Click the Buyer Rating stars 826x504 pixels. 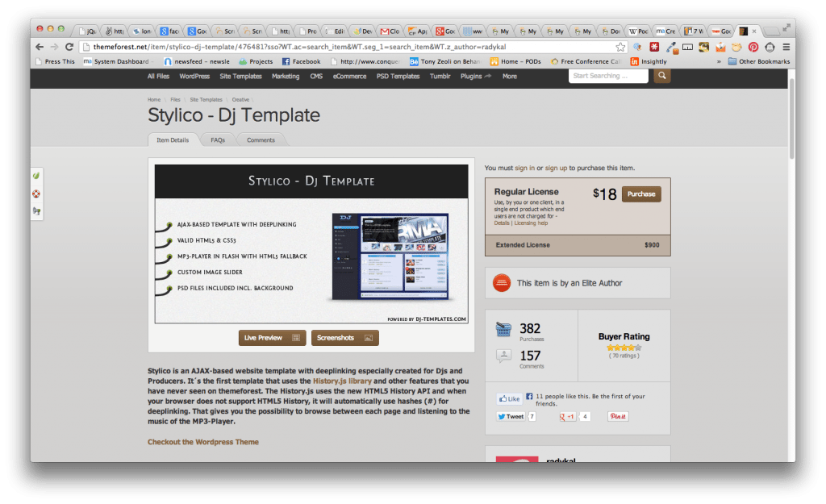[624, 348]
